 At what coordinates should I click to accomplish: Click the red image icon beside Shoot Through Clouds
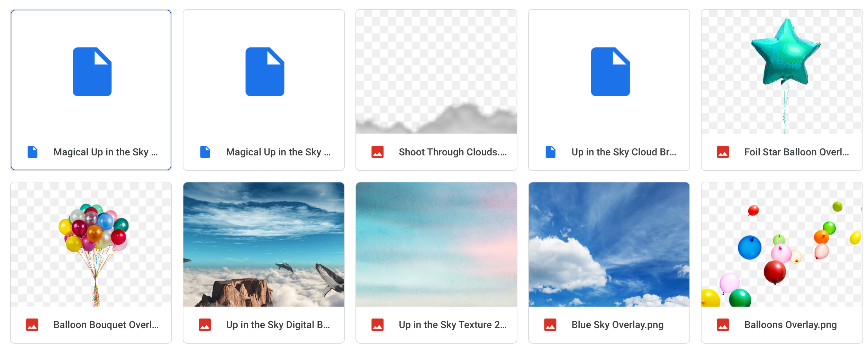tap(378, 152)
